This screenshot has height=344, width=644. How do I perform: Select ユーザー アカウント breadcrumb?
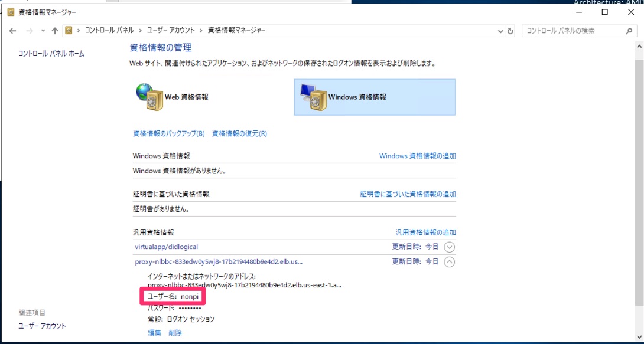pos(170,30)
